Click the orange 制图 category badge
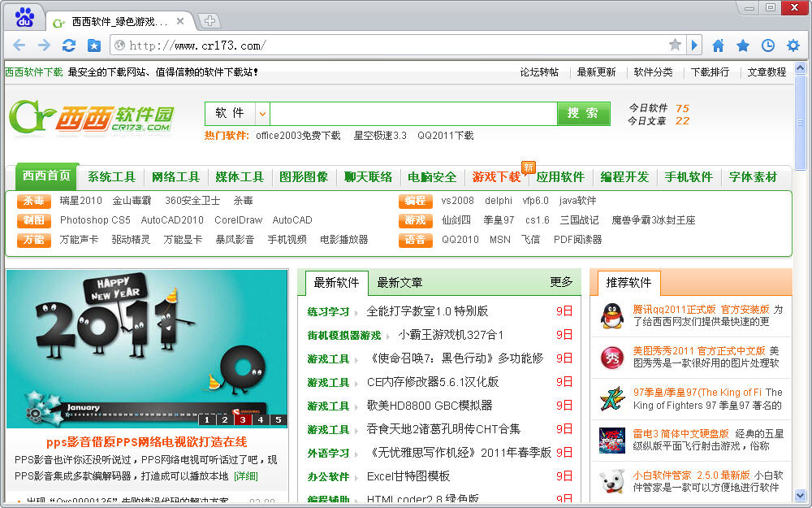Screen dimensions: 812x508 pyautogui.click(x=33, y=220)
